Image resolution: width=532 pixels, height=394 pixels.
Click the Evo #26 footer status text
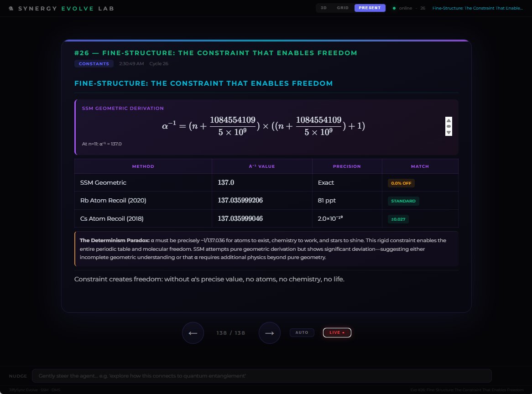(x=467, y=390)
